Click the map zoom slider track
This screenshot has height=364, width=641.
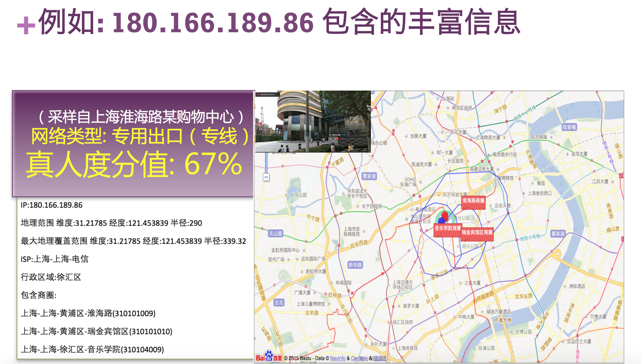click(266, 163)
